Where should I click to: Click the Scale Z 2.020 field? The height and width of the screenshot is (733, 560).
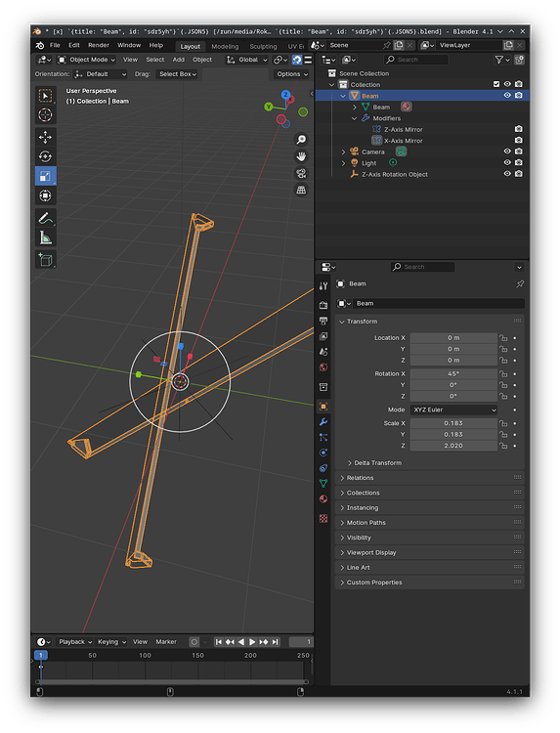pos(453,446)
